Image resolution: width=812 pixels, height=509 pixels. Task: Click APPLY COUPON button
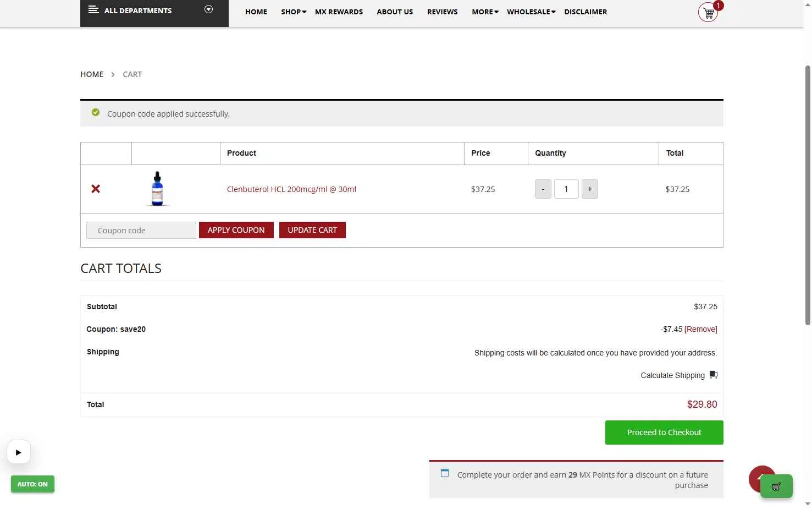coord(236,230)
